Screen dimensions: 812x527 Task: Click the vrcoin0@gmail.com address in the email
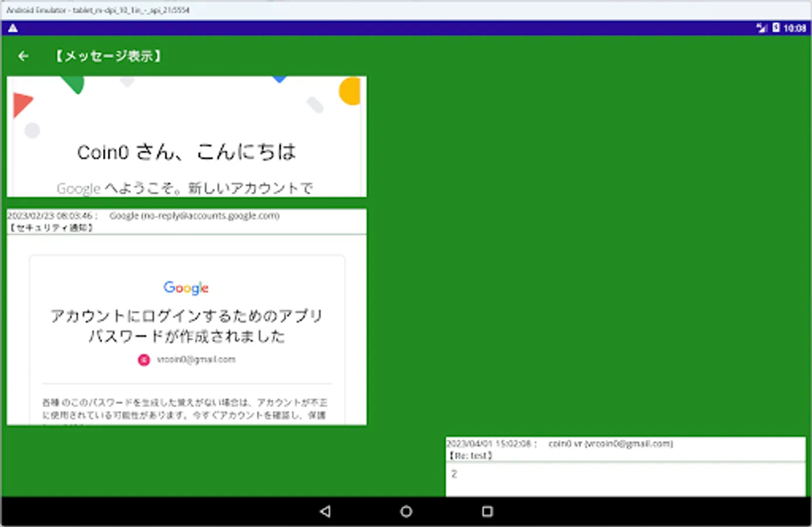click(196, 360)
